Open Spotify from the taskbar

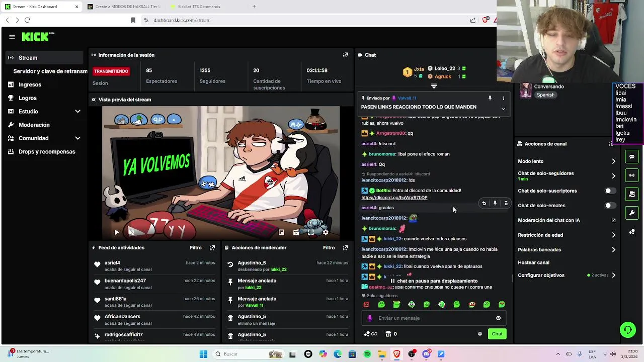(x=367, y=354)
